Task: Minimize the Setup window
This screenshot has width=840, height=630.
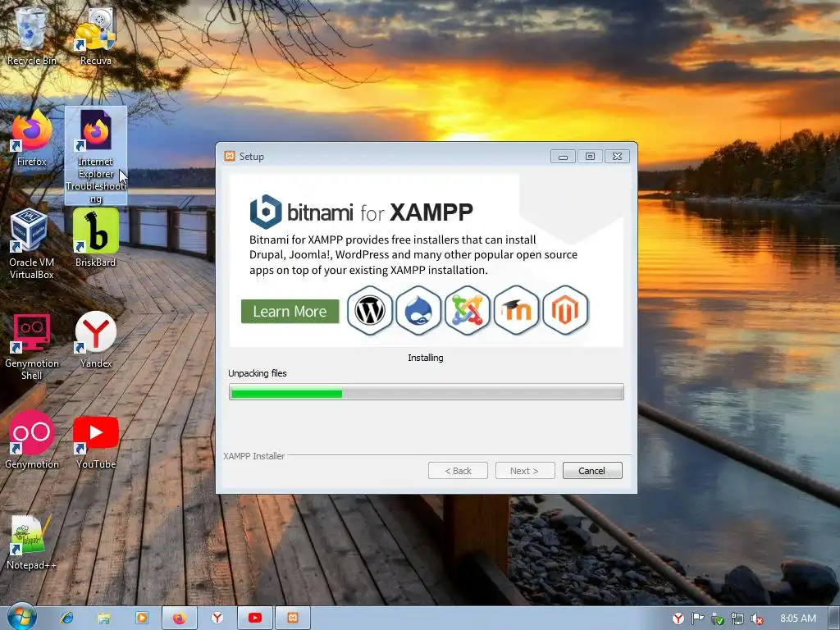Action: point(563,157)
